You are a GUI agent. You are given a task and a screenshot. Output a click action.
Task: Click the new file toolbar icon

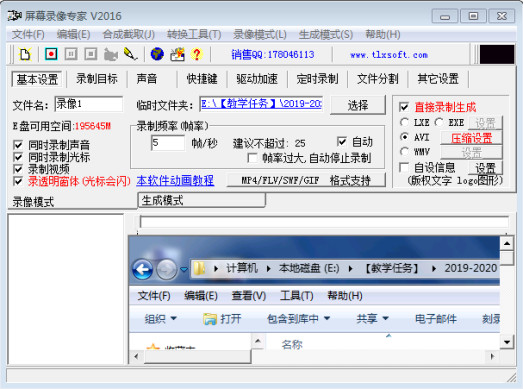(25, 54)
